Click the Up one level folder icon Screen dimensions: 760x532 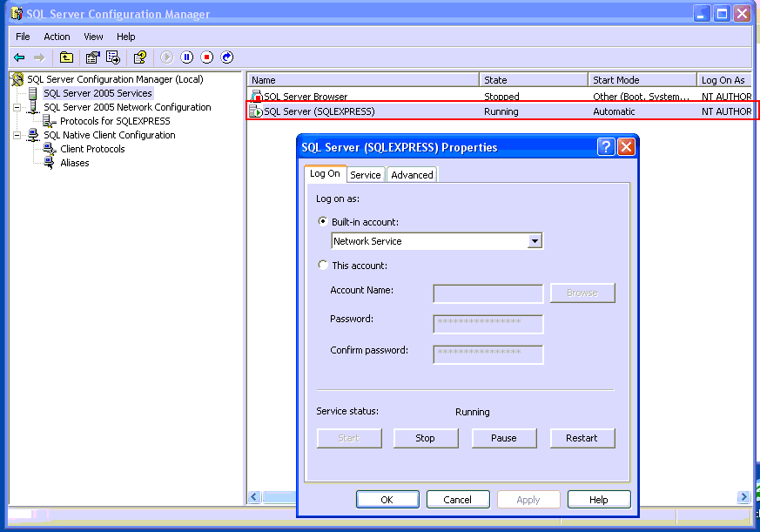[x=66, y=57]
